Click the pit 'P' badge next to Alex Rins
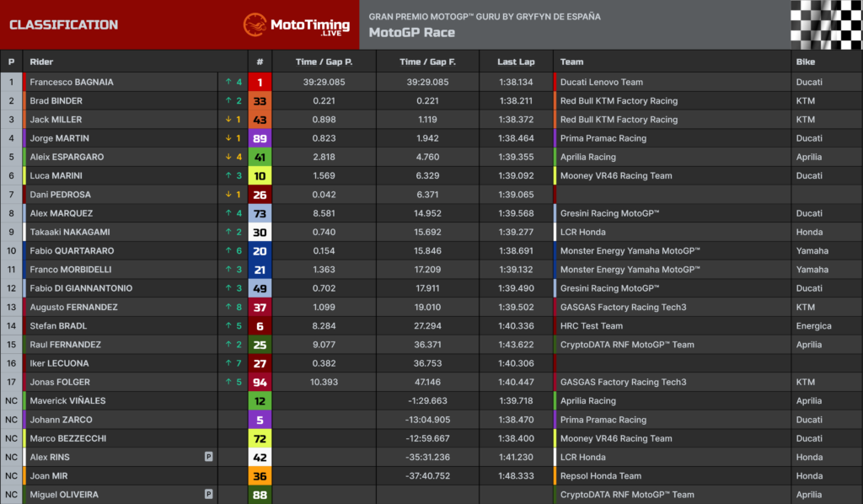 208,457
